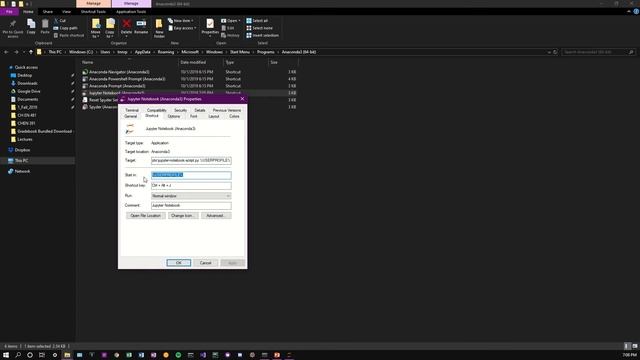Select Anaconda Navigator shortcut file
This screenshot has height=360, width=640.
pyautogui.click(x=119, y=72)
